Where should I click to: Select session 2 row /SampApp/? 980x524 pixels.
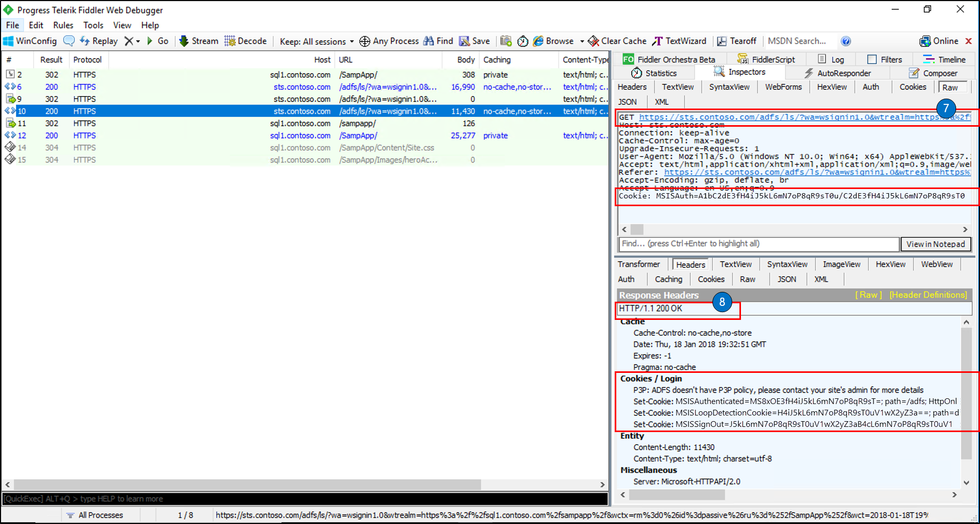(x=305, y=75)
